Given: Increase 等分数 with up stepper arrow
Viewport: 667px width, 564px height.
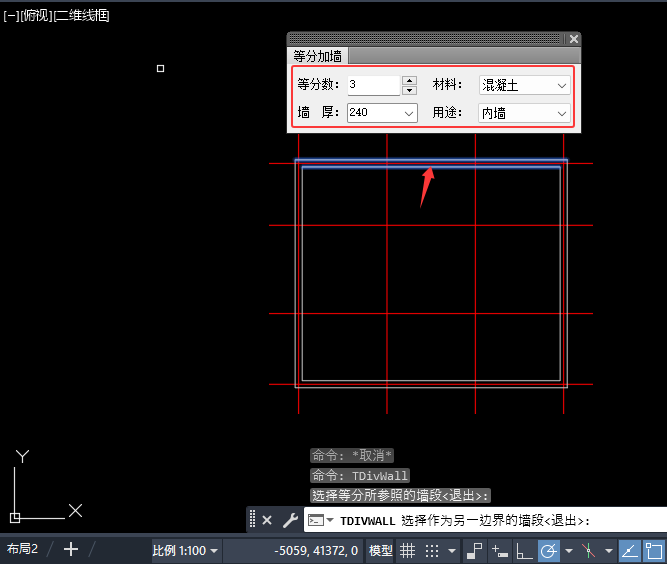Looking at the screenshot, I should (x=409, y=80).
